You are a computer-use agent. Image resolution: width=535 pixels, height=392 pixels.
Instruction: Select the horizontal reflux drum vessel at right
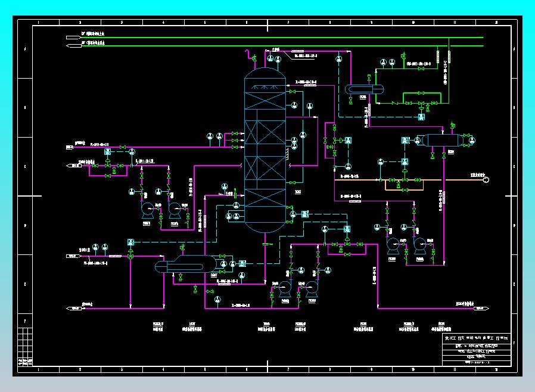click(x=443, y=140)
